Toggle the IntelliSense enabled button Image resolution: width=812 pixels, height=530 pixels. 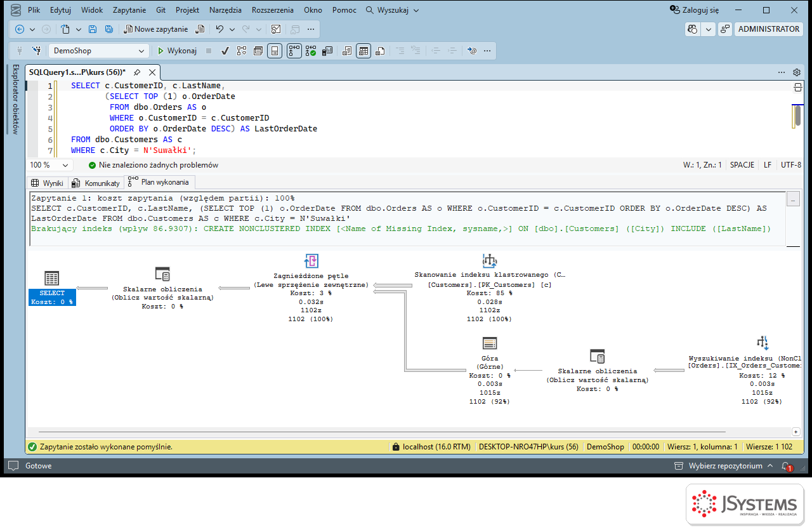(275, 51)
